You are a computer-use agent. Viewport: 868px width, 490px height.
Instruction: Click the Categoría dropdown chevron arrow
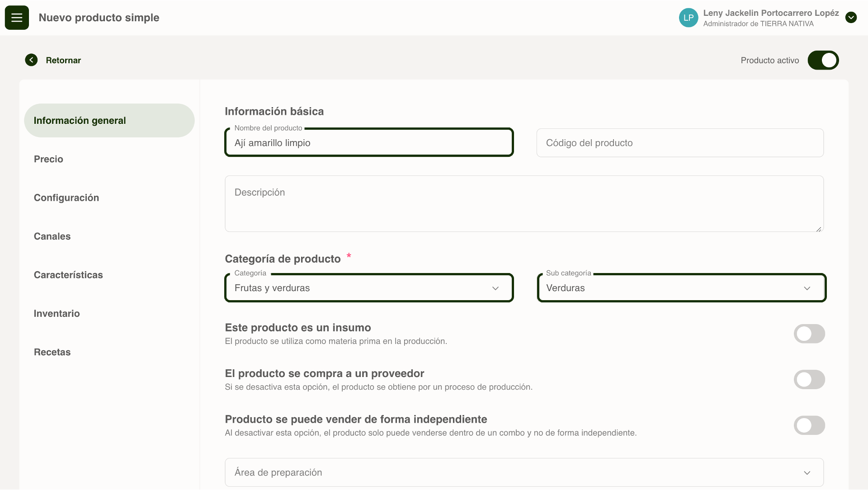(x=495, y=288)
